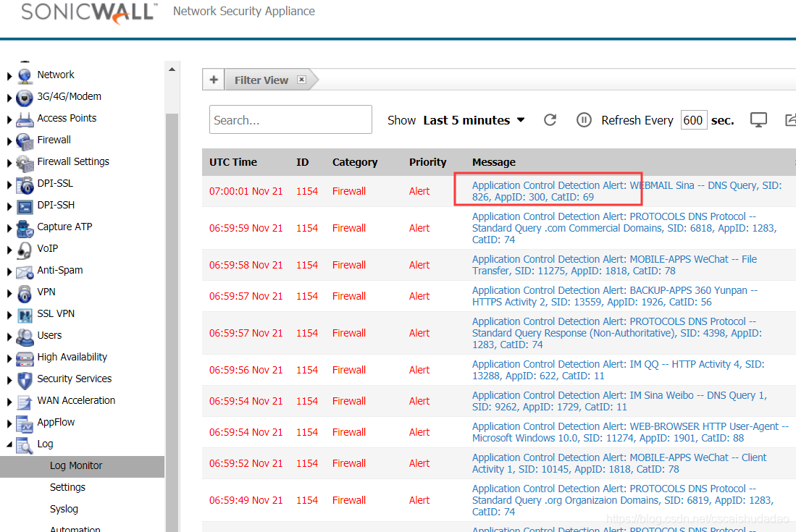Click the log Search field

click(x=290, y=119)
